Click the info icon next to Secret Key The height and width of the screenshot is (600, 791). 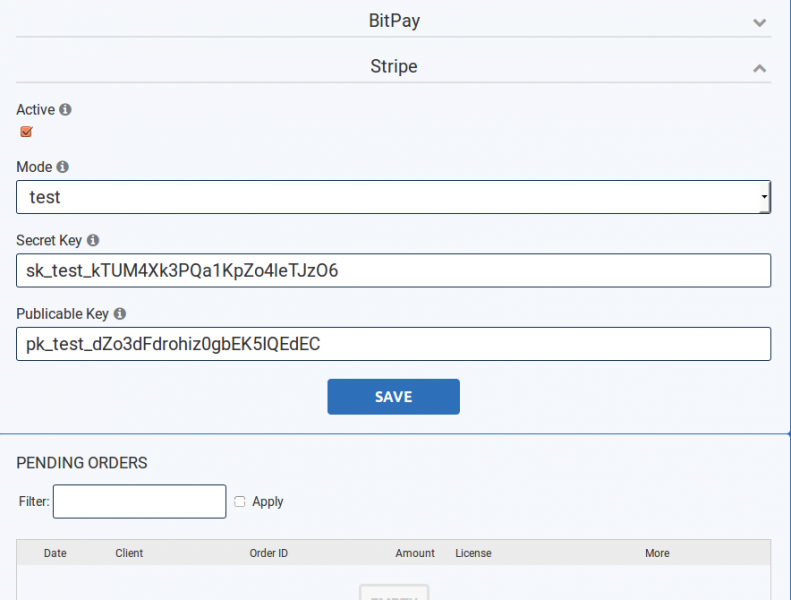point(93,240)
